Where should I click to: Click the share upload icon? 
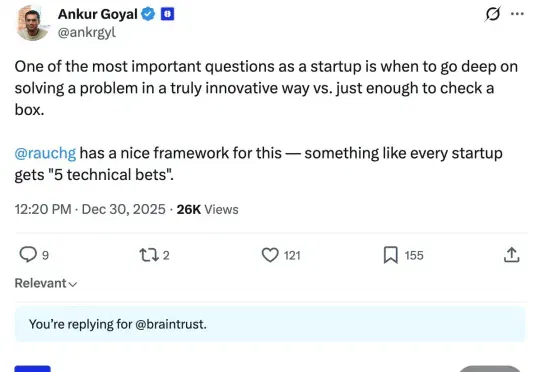(511, 255)
